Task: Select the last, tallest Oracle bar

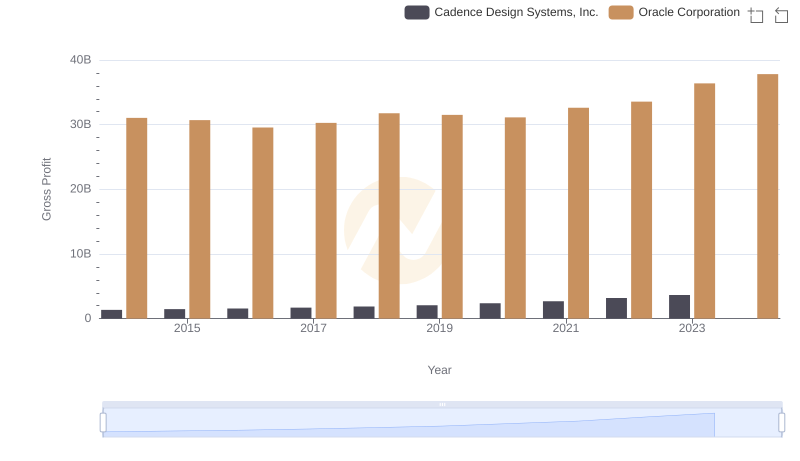Action: tap(768, 196)
